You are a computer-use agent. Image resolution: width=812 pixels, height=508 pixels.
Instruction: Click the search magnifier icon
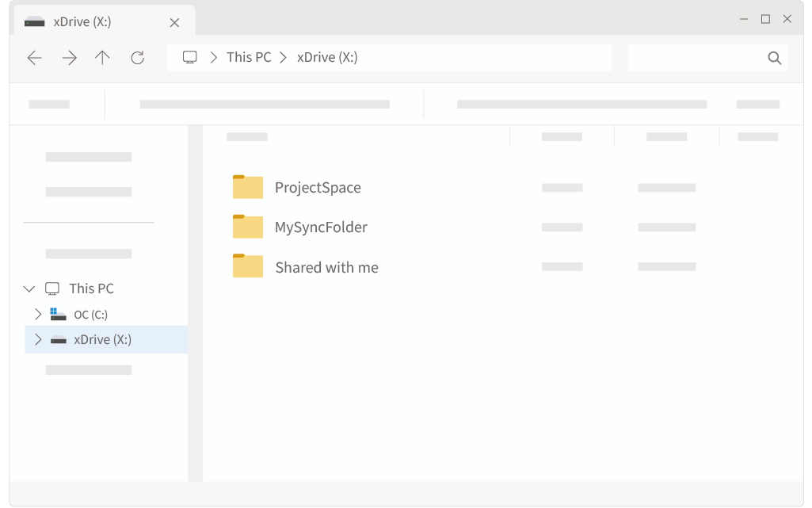point(774,58)
